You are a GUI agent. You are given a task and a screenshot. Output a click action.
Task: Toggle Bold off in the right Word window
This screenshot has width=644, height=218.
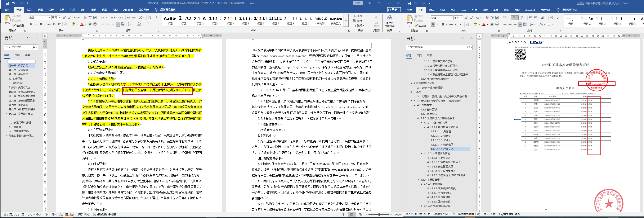(x=433, y=24)
